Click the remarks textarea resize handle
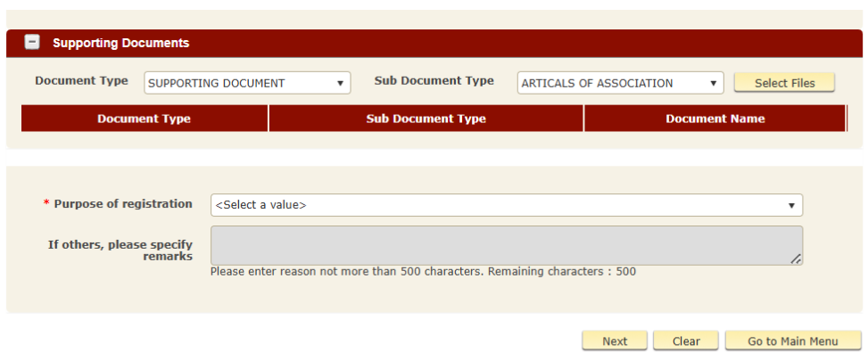868x361 pixels. coord(796,258)
